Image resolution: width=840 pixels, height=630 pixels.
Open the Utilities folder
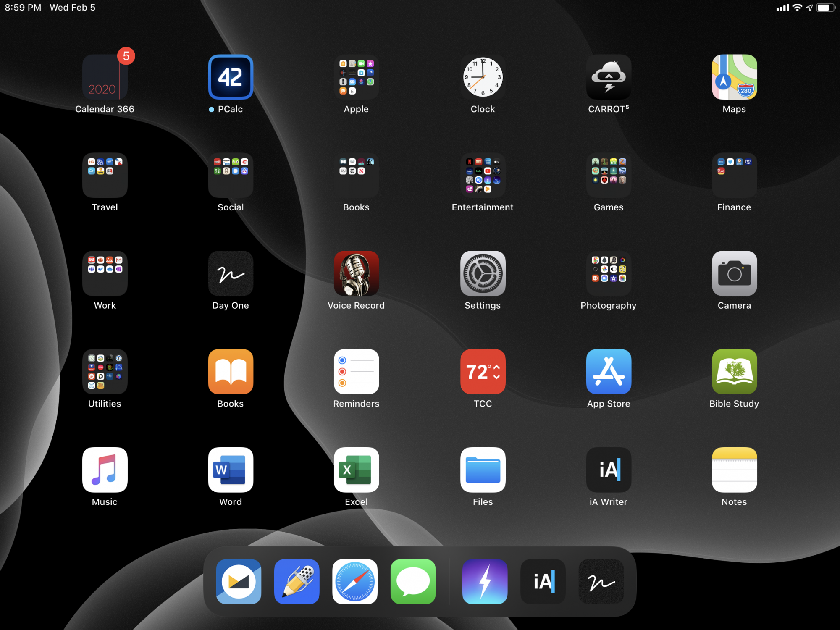[x=105, y=372]
